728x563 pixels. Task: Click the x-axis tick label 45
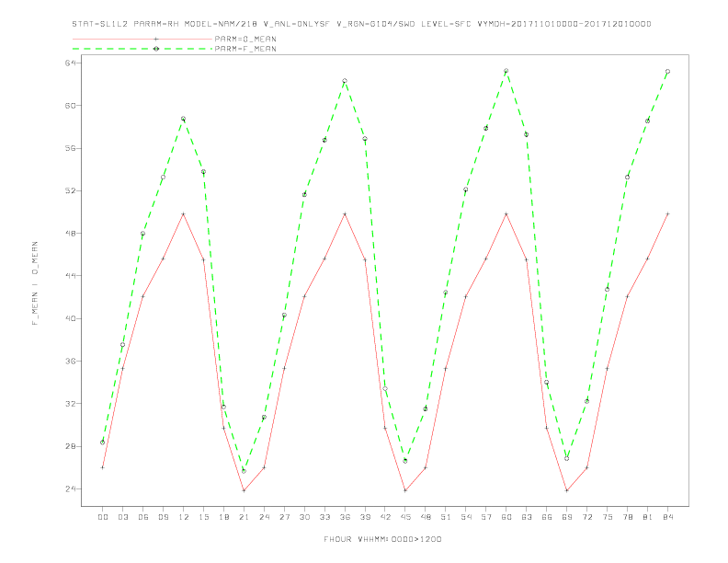[405, 517]
